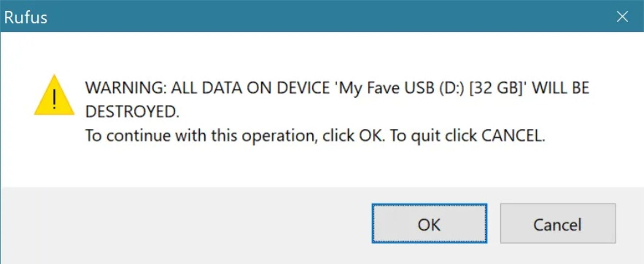The image size is (644, 264).
Task: Click 'WILL BE' at the first line's end
Action: [560, 88]
